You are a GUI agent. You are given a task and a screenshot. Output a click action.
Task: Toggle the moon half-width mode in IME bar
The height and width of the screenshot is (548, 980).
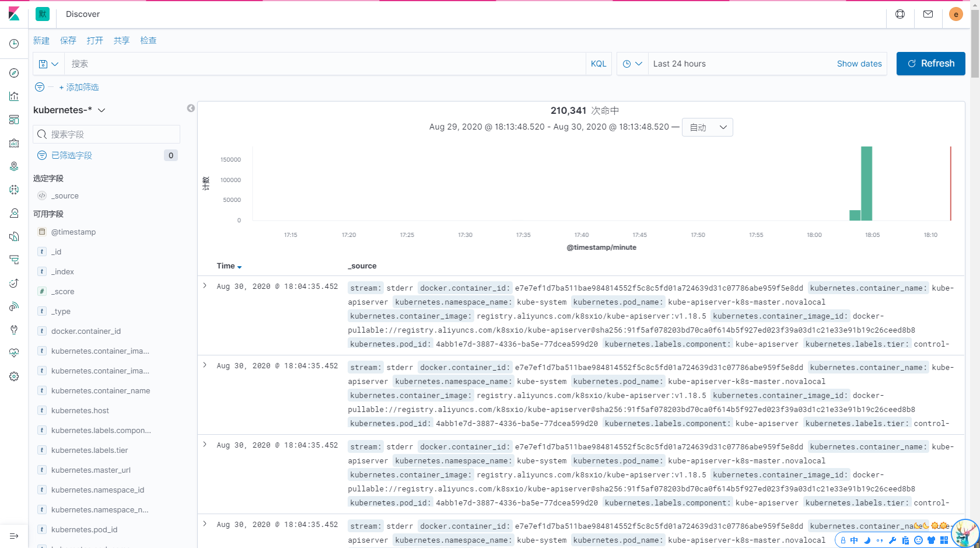pos(867,540)
